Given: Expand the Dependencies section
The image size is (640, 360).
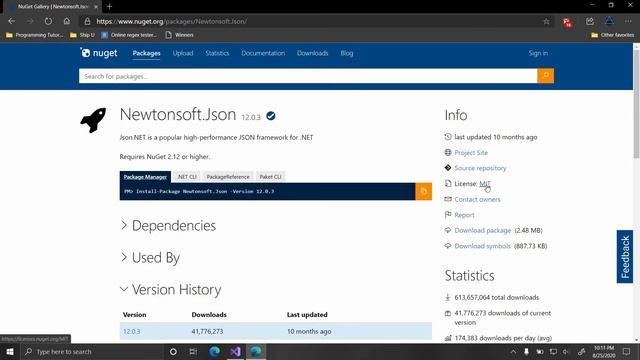Looking at the screenshot, I should pos(168,226).
